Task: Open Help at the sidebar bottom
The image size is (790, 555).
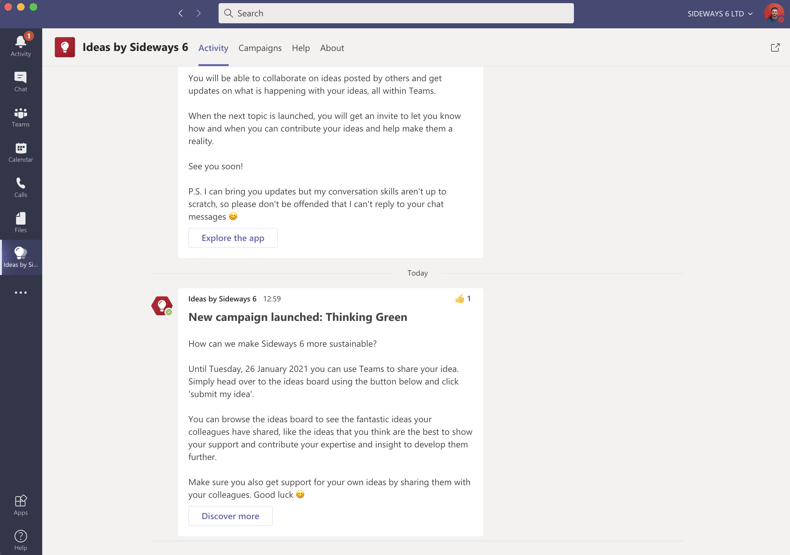Action: coord(21,540)
